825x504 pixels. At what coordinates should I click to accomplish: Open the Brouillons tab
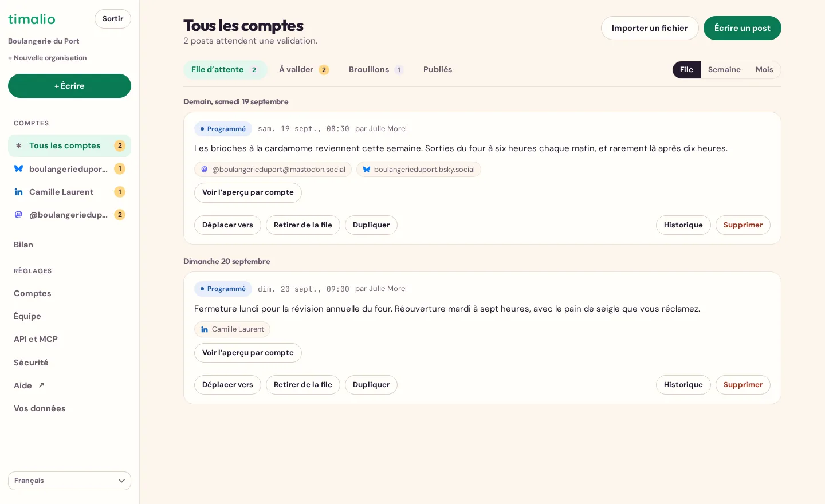pyautogui.click(x=376, y=70)
